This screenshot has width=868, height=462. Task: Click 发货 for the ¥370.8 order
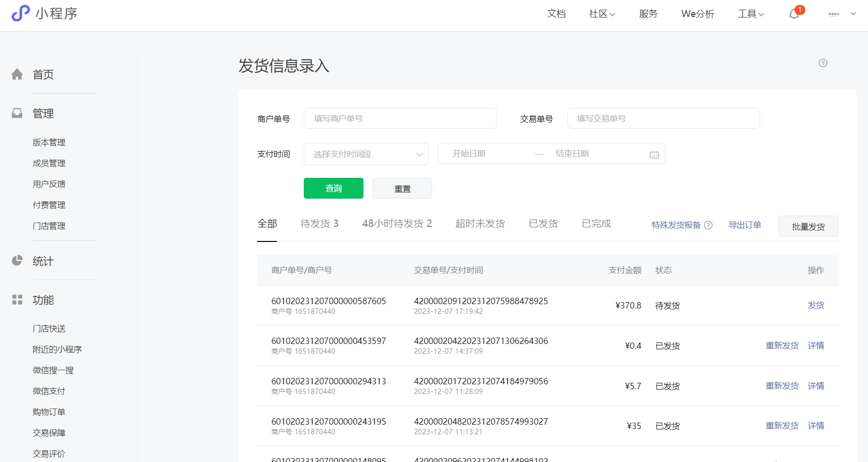point(816,305)
